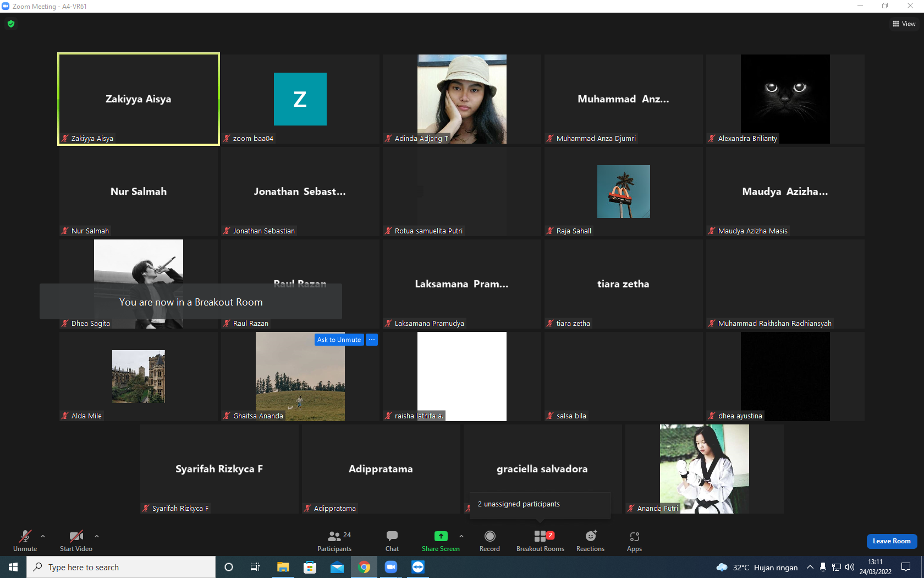Select Adinda Adjeng T's video tile
Viewport: 924px width, 578px height.
[x=462, y=99]
